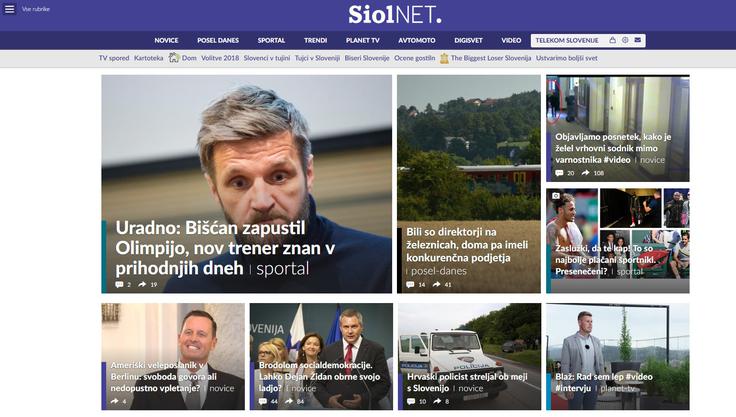Click the 'novice' tag on the Hrvaški policist article
The image size is (736, 417).
click(471, 389)
